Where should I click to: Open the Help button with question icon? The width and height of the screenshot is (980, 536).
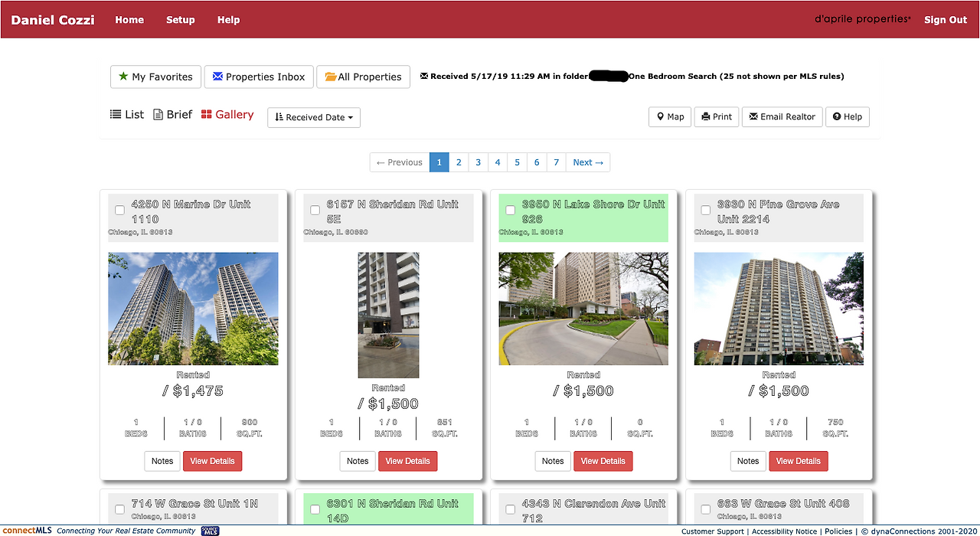[x=848, y=117]
